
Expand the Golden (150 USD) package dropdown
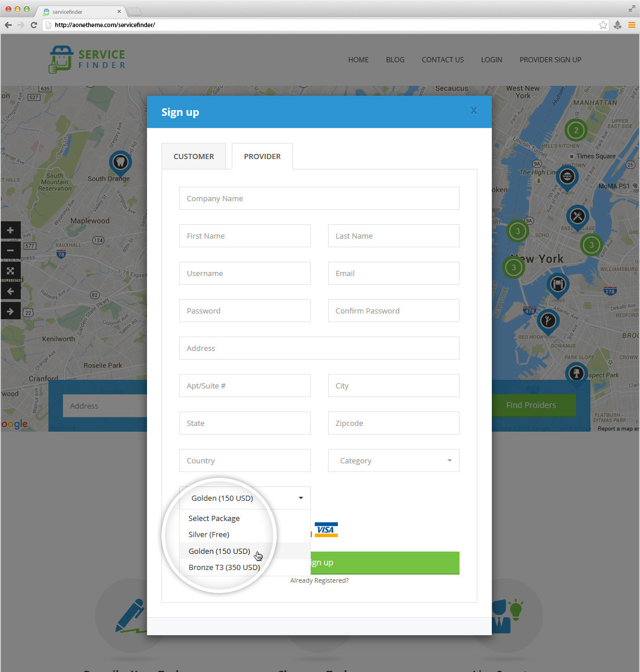(244, 498)
